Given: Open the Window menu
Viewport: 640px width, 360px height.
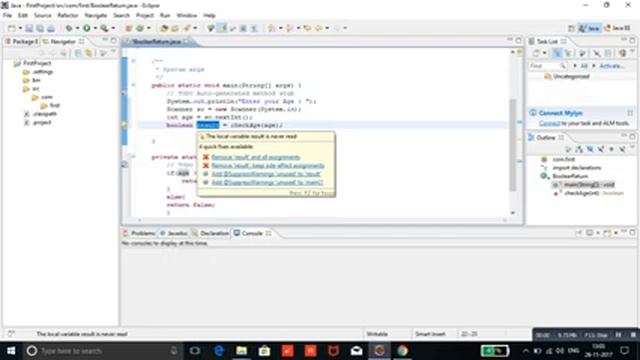Looking at the screenshot, I should pos(187,16).
